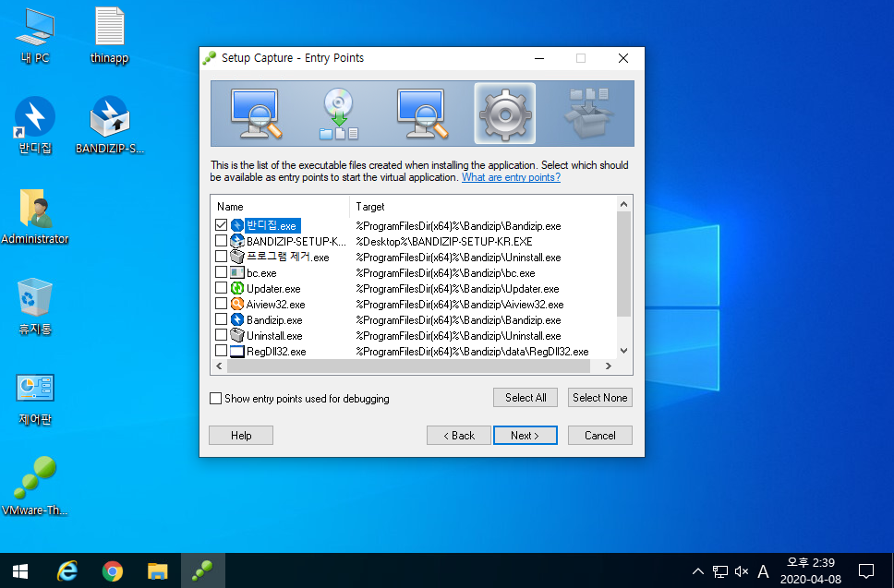
Task: Check the Uninstall.exe entry point
Action: [222, 335]
